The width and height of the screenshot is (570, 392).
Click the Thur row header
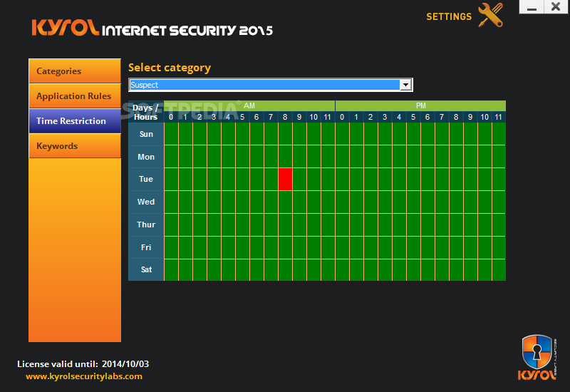(146, 225)
